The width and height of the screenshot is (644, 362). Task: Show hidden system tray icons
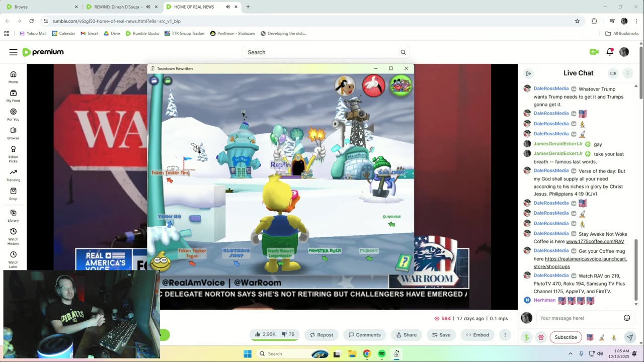571,354
